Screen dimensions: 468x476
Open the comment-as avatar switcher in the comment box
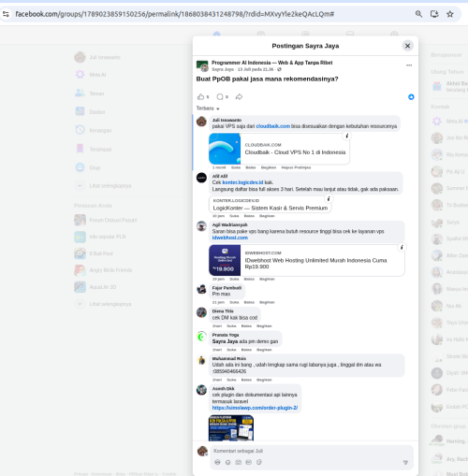(202, 451)
